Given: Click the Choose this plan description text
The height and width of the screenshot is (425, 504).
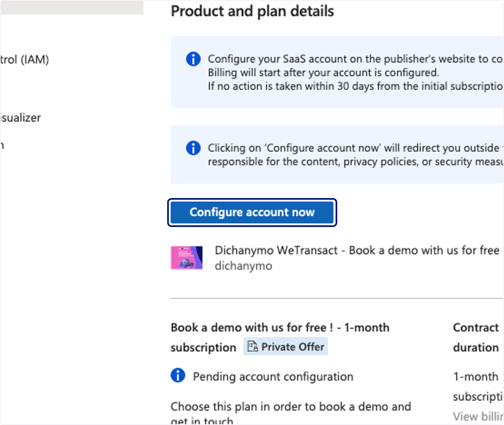Looking at the screenshot, I should 291,413.
